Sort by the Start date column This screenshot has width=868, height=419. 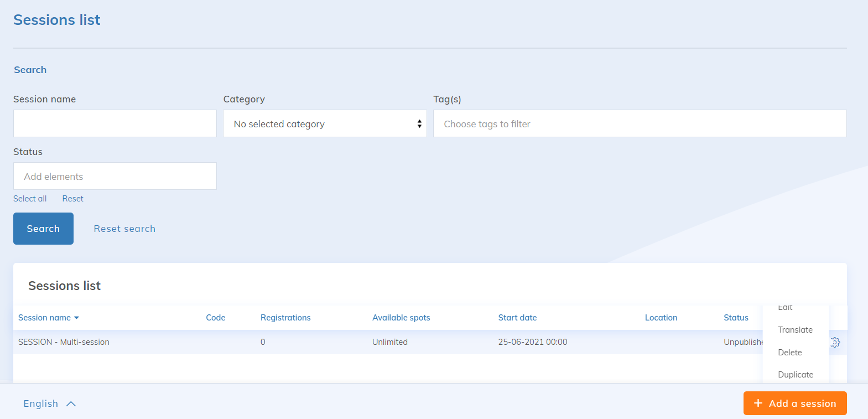coord(517,318)
